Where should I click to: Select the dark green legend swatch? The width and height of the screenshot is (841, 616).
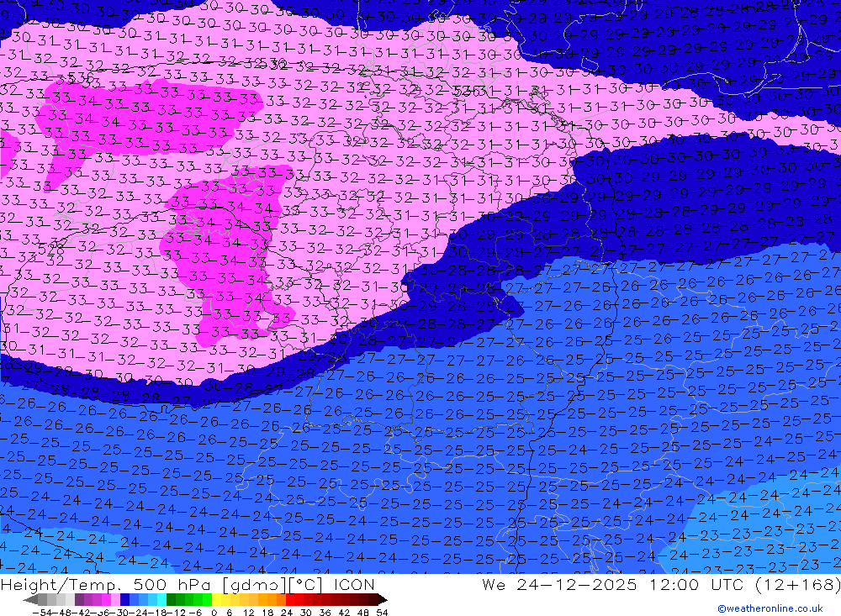[172, 600]
